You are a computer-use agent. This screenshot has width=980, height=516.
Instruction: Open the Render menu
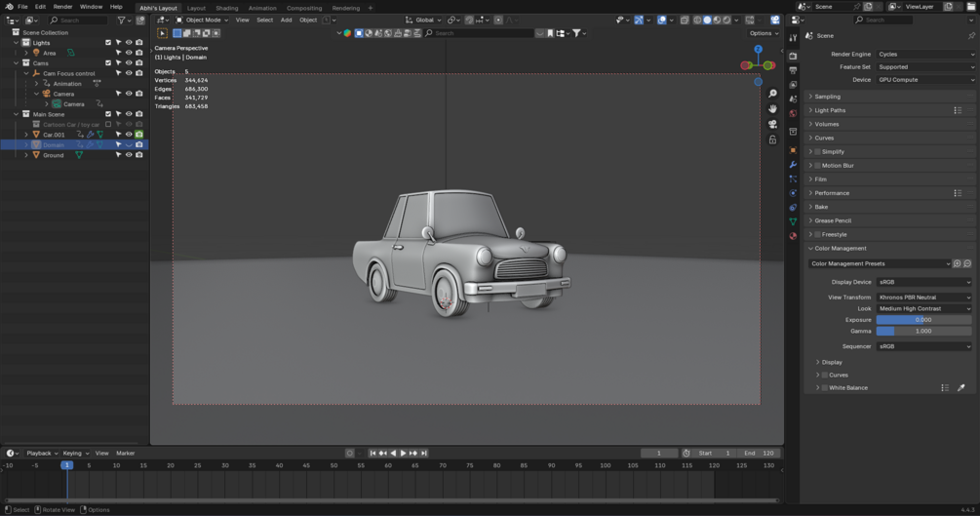click(62, 7)
